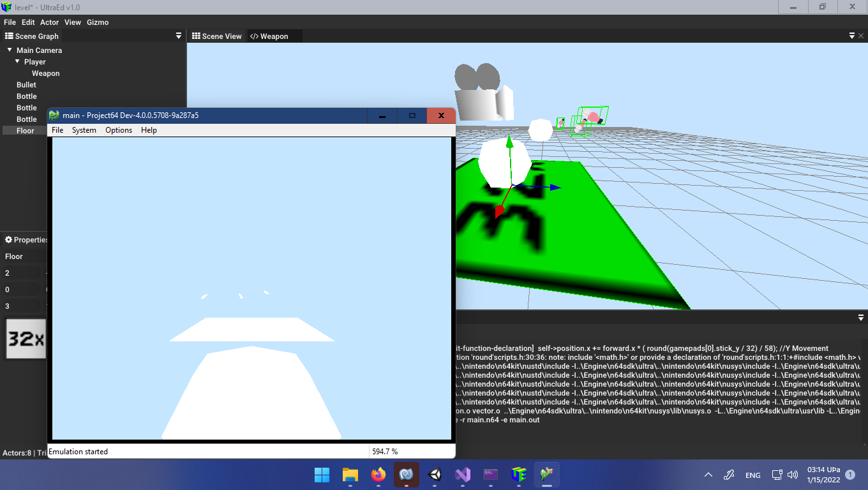
Task: Switch to the Weapon tab
Action: click(x=274, y=36)
